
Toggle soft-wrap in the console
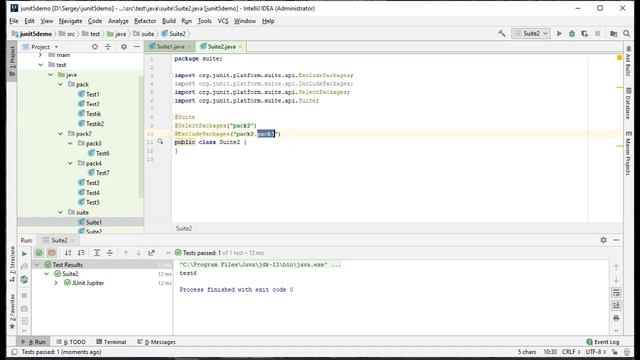[616, 292]
